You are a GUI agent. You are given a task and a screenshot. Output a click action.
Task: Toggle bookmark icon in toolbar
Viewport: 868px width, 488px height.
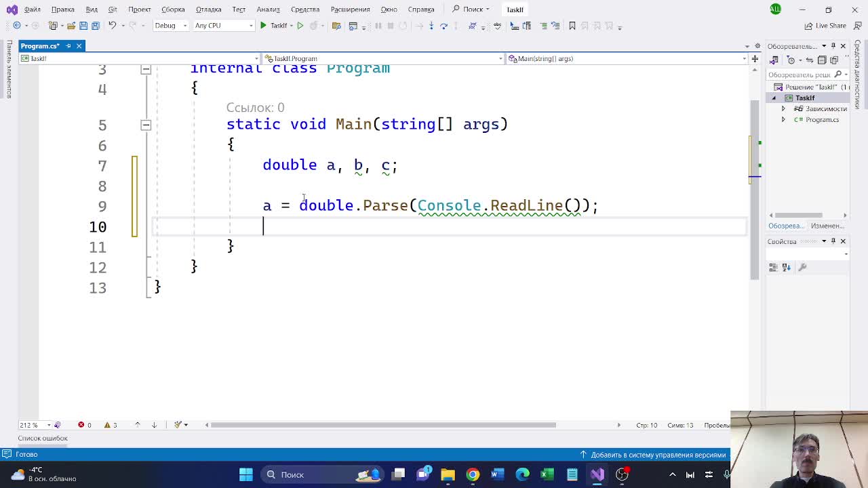coord(572,26)
